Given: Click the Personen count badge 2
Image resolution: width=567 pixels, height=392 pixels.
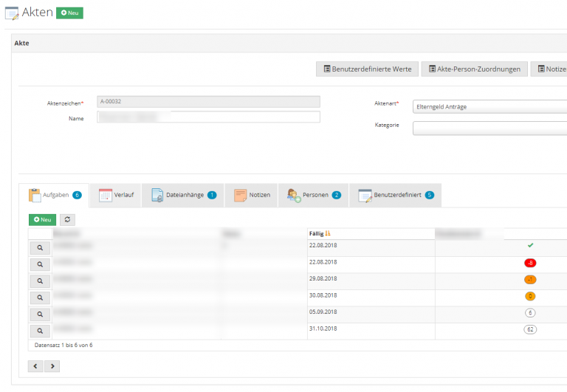Looking at the screenshot, I should point(337,196).
